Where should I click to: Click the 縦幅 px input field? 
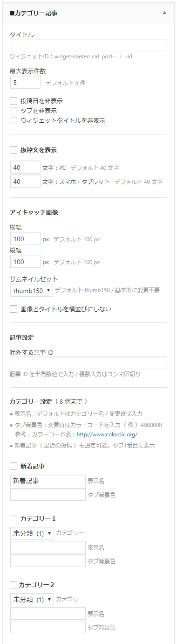pyautogui.click(x=25, y=262)
